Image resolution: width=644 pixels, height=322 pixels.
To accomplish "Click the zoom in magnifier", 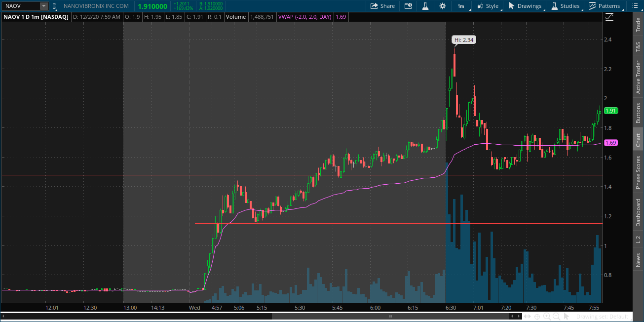I will [x=547, y=316].
